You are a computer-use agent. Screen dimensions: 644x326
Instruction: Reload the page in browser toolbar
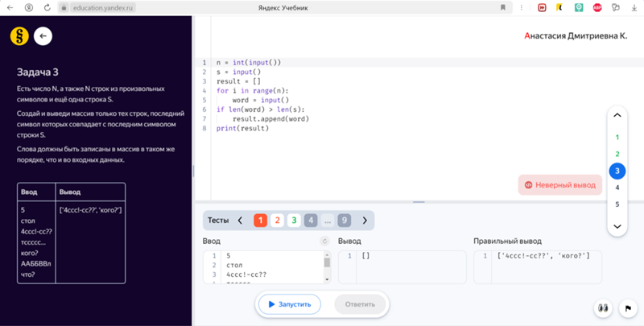pyautogui.click(x=47, y=7)
